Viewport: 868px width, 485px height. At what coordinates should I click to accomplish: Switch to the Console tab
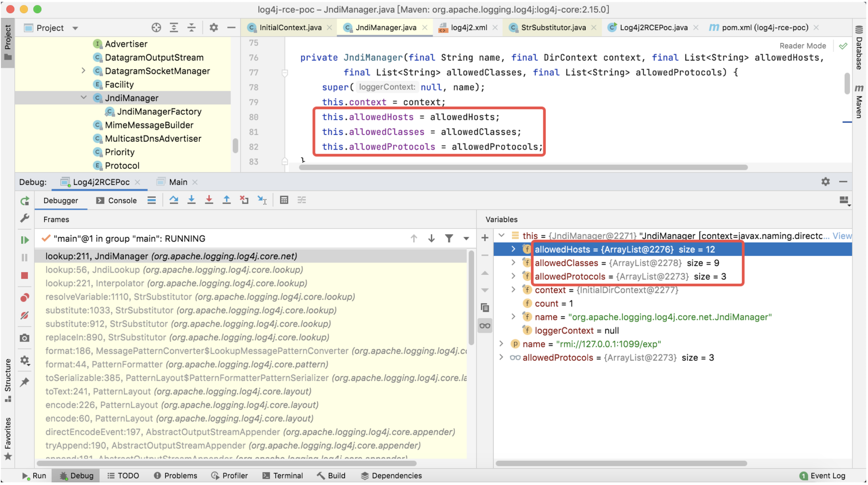[x=117, y=200]
